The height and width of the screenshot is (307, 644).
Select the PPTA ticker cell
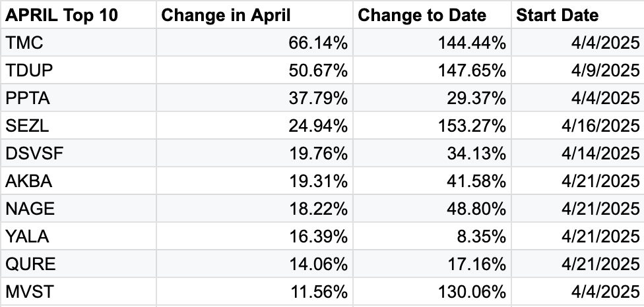coord(79,98)
